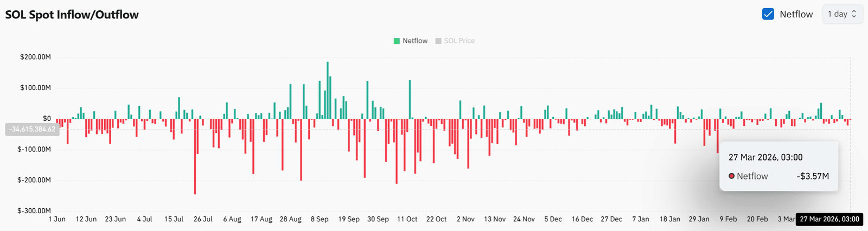Click the "1 Jun" x-axis date label

[x=57, y=219]
